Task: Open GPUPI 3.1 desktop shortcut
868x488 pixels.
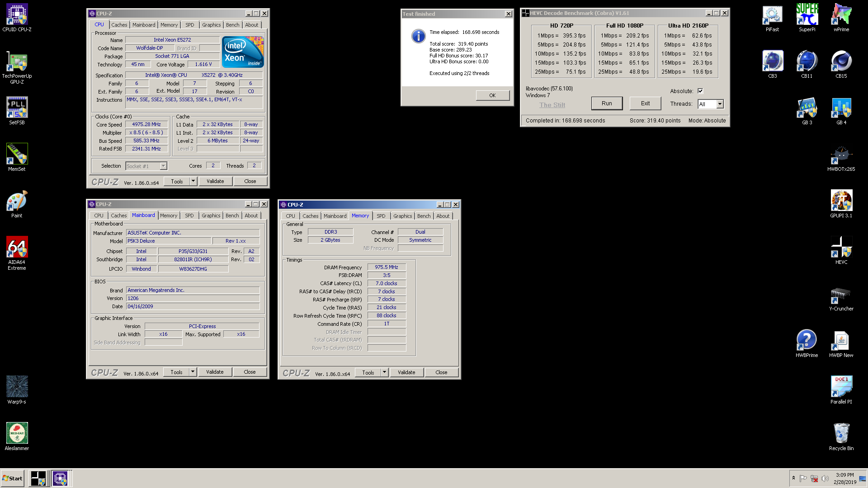Action: coord(841,204)
